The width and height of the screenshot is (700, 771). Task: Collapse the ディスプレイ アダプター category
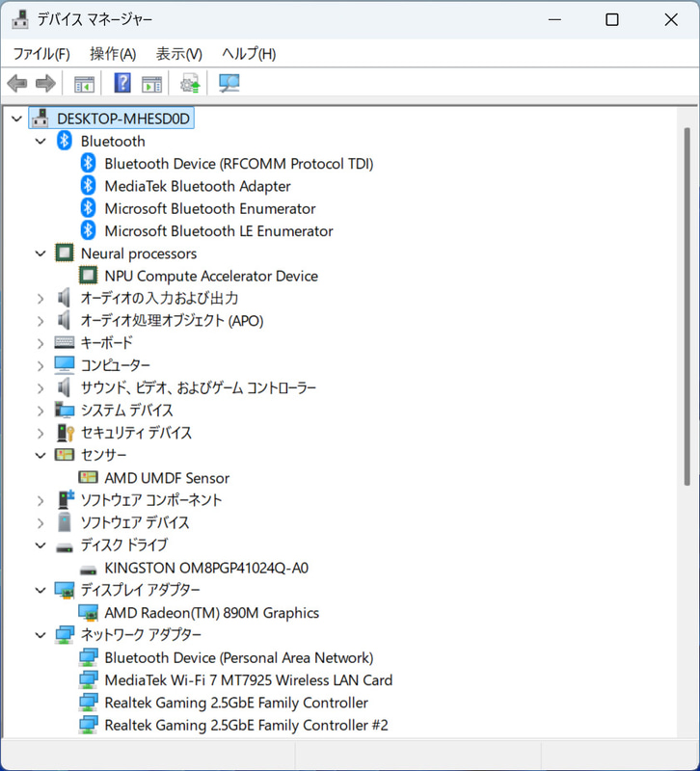(40, 590)
